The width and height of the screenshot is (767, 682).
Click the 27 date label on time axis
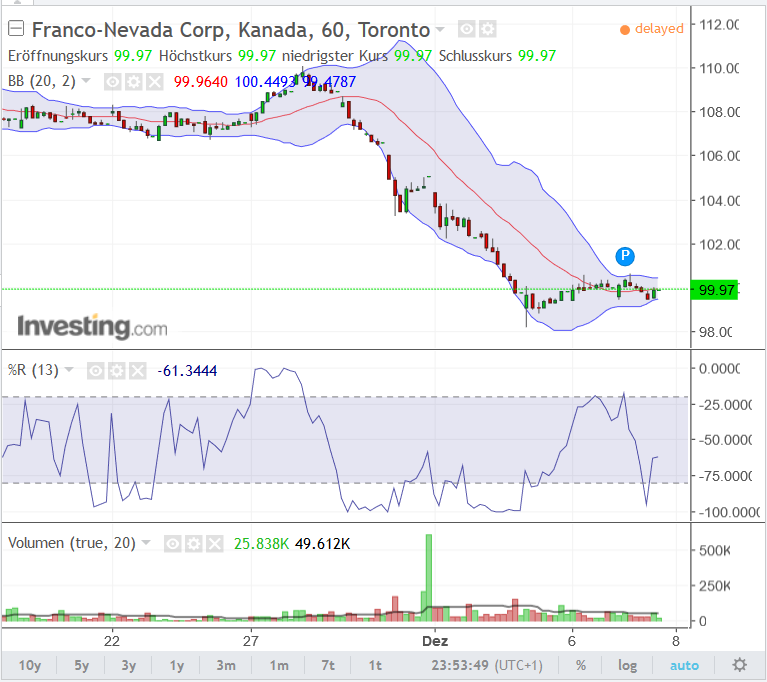pos(250,641)
